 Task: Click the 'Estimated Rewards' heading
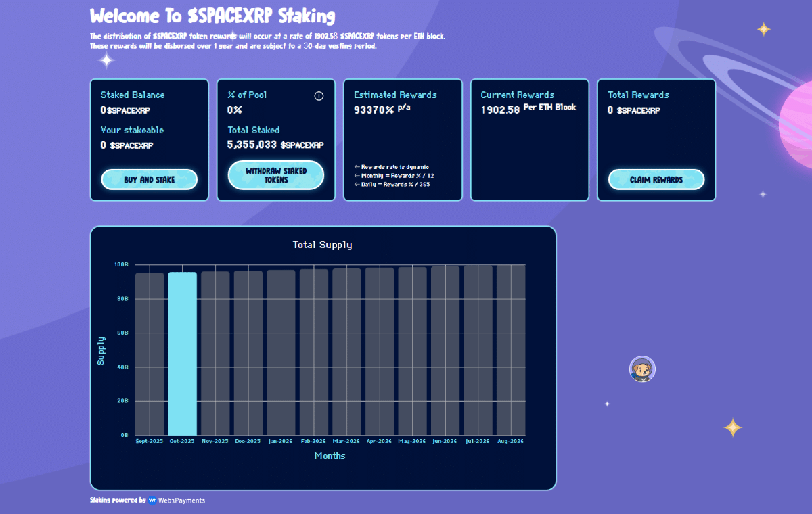[395, 95]
